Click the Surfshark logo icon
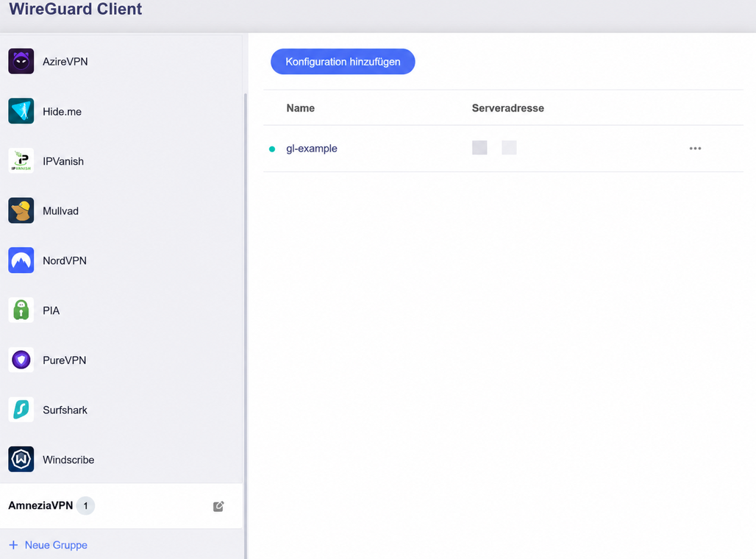Screen dimensions: 756x559 point(21,410)
